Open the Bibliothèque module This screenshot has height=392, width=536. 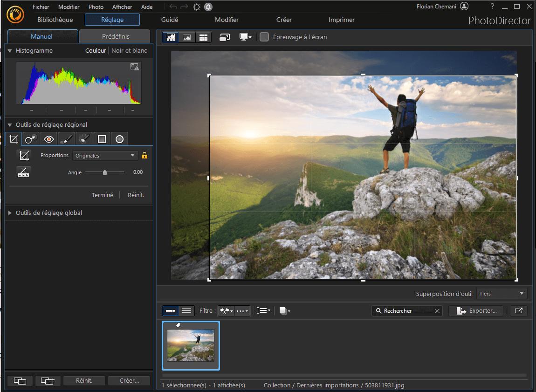point(55,20)
